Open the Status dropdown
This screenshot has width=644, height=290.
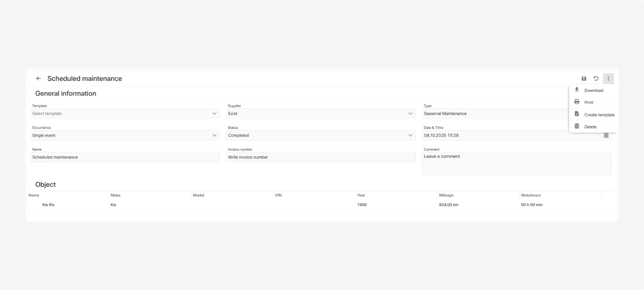pos(411,135)
